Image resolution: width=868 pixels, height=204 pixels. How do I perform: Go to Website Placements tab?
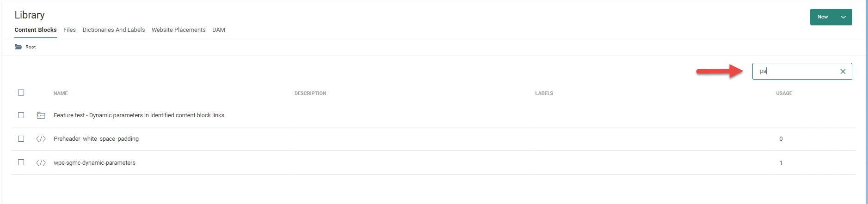click(x=179, y=30)
